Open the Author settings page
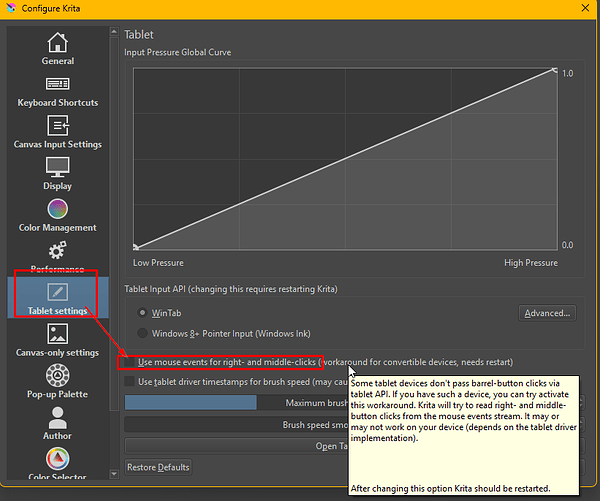 coord(57,424)
